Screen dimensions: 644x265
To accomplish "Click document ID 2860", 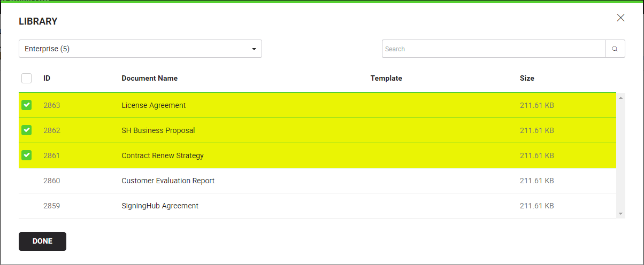I will 51,181.
